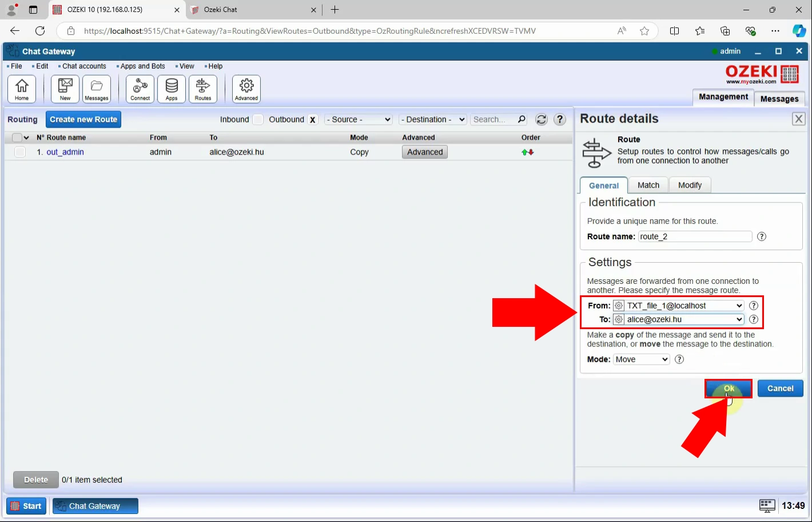Open the Mode dropdown
Viewport: 812px width, 522px height.
641,359
